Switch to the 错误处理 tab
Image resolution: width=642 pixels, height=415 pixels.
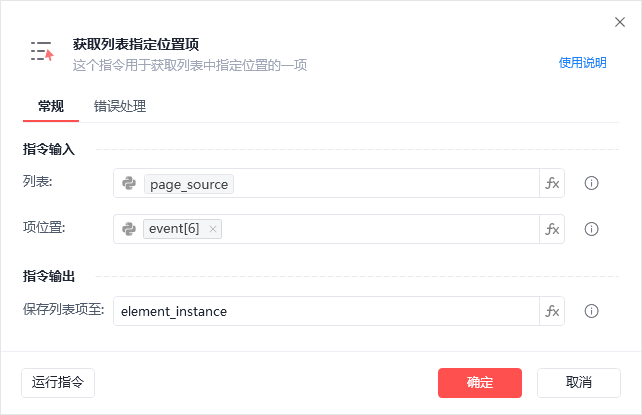(120, 106)
